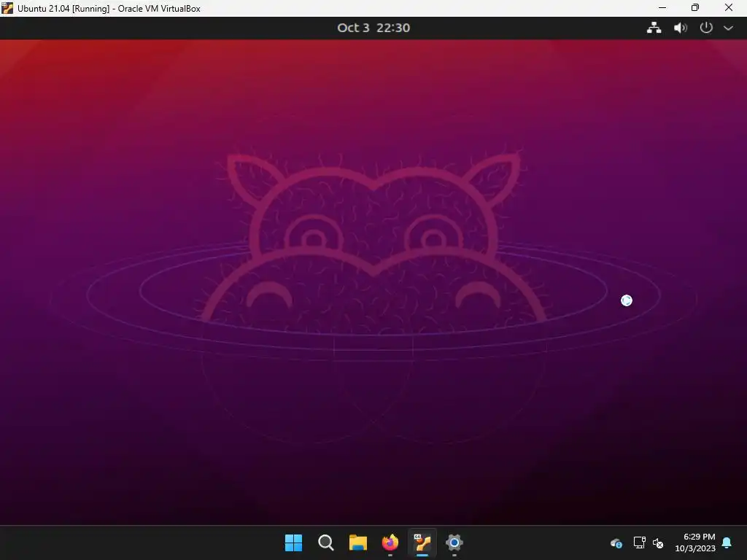Open the notification bell icon
Image resolution: width=747 pixels, height=560 pixels.
point(727,542)
